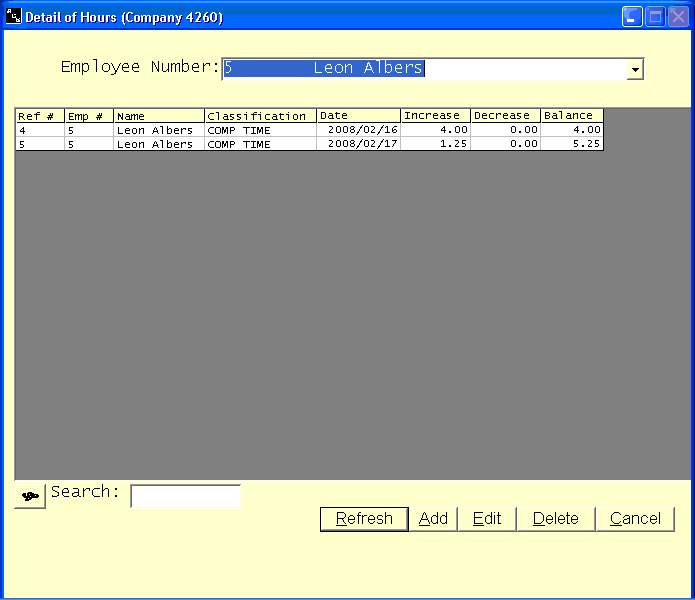The image size is (695, 600).
Task: Click the Decrease column header
Action: (505, 116)
